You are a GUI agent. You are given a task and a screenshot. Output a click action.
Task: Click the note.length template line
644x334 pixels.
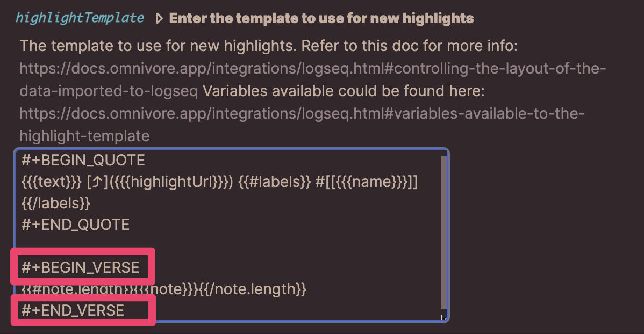(x=164, y=289)
